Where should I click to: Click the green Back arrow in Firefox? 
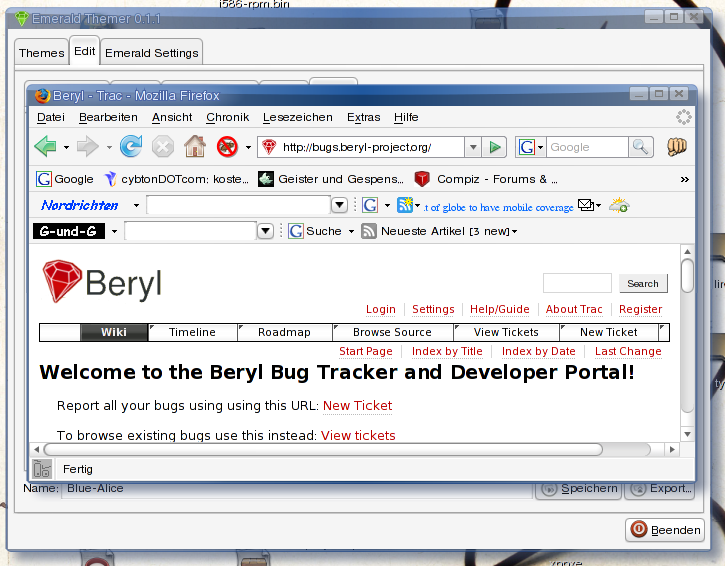[x=45, y=147]
